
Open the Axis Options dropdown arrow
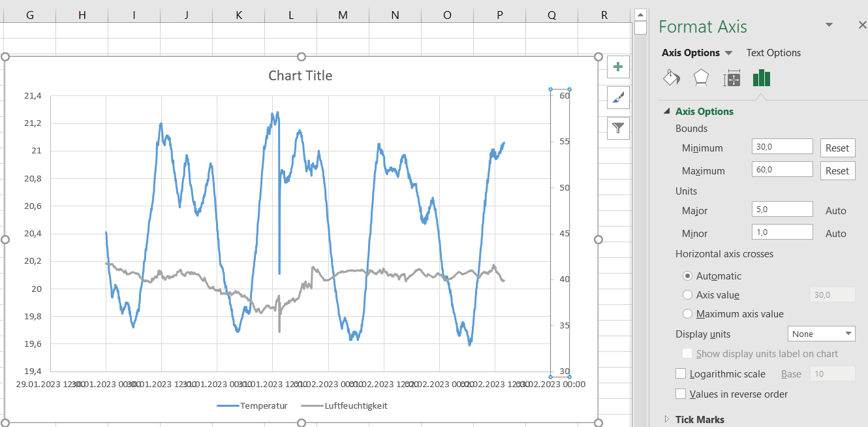[729, 53]
